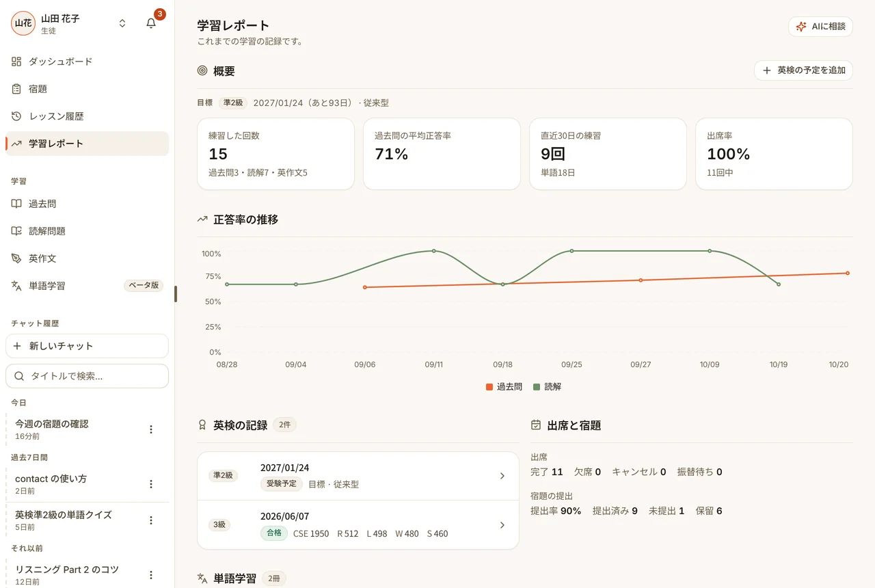Open options for リスニング Part 2 のコツ chat
The image size is (875, 588).
[x=151, y=575]
